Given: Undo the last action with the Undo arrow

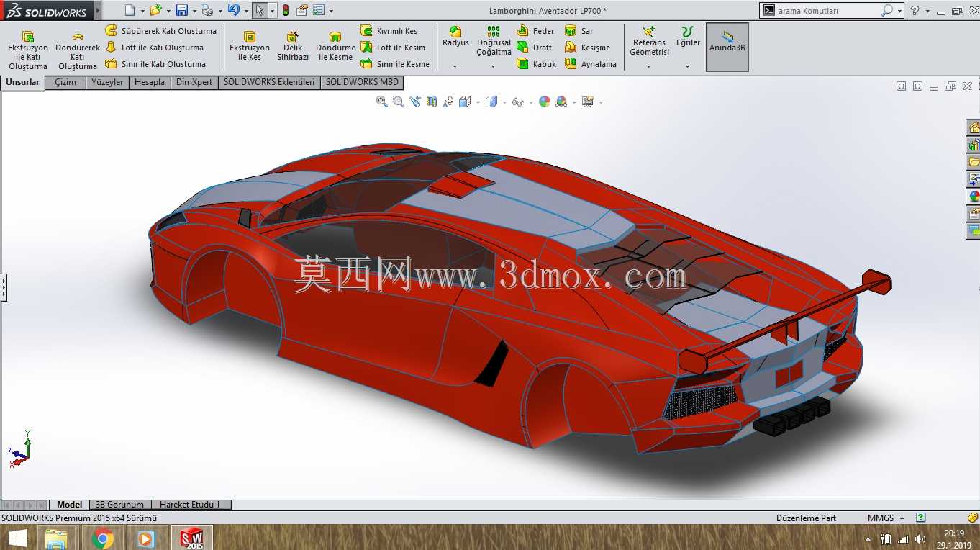Looking at the screenshot, I should [x=233, y=10].
